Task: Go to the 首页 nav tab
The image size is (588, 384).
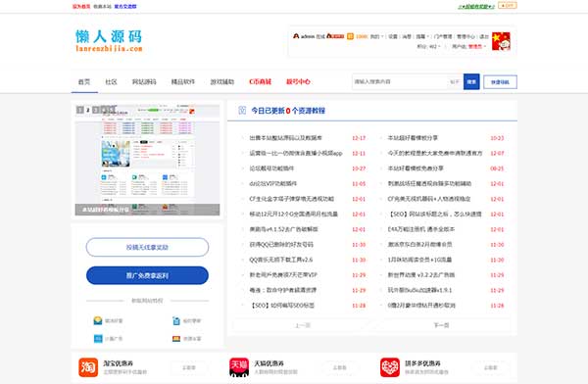Action: 84,81
